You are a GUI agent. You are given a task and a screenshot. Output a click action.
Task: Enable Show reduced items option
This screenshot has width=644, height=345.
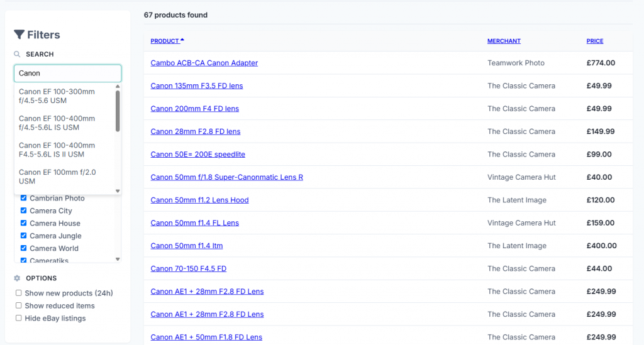click(18, 305)
